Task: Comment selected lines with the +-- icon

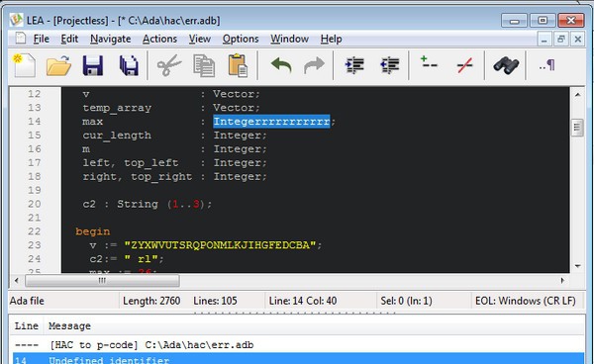Action: coord(429,62)
